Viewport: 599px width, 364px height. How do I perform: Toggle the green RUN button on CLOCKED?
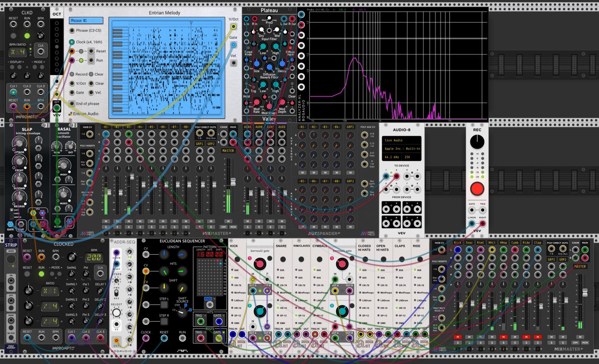coord(41,274)
